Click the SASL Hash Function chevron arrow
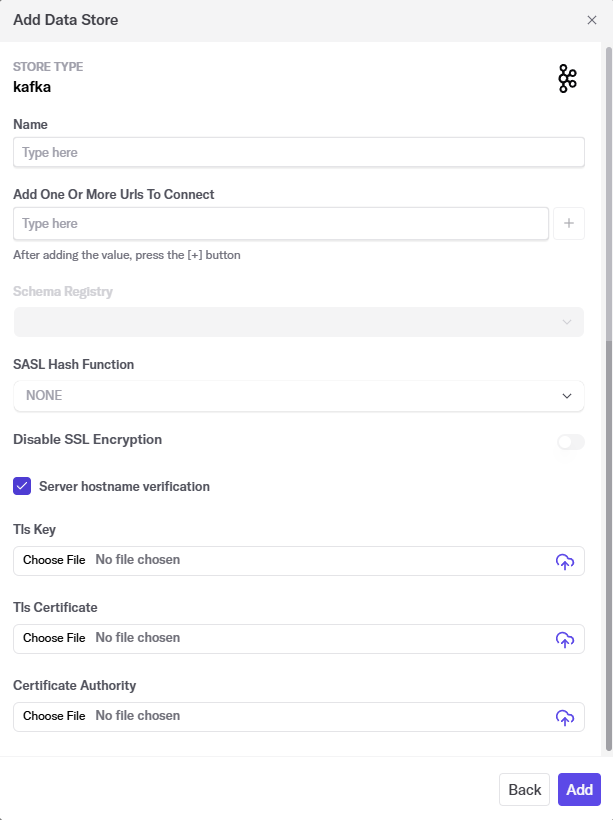613x820 pixels. tap(567, 396)
